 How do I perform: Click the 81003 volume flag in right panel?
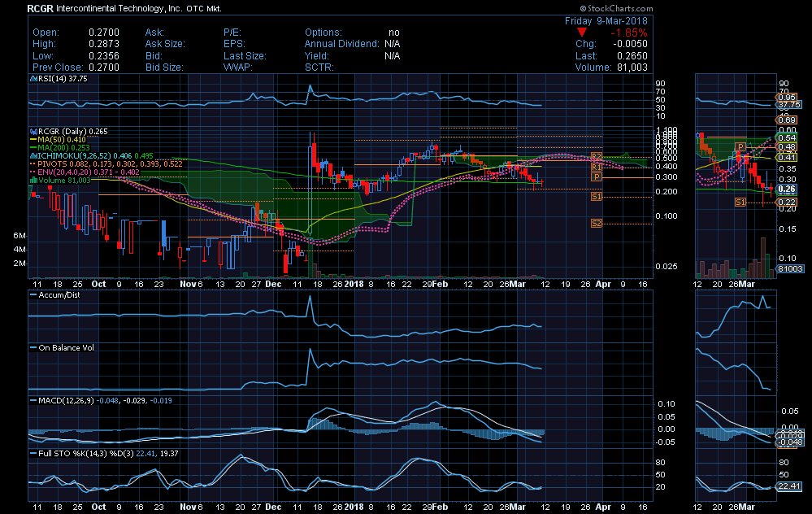click(x=790, y=269)
